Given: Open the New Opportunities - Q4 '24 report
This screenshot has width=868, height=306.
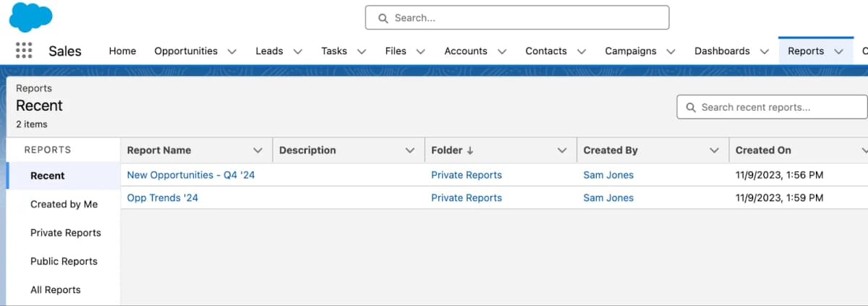Looking at the screenshot, I should click(191, 175).
